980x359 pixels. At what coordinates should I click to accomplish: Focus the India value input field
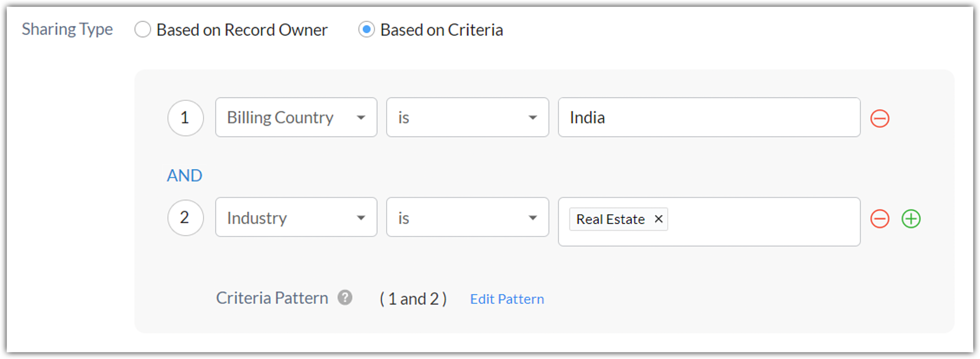coord(709,118)
